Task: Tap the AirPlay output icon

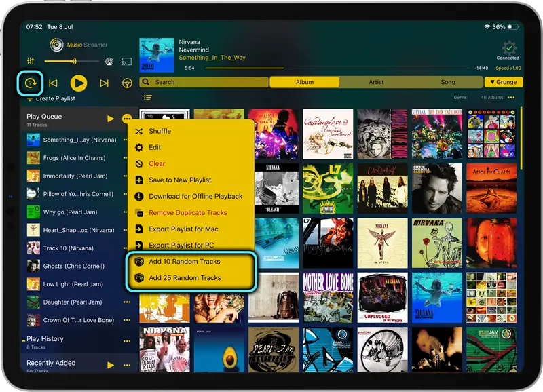Action: pos(109,62)
